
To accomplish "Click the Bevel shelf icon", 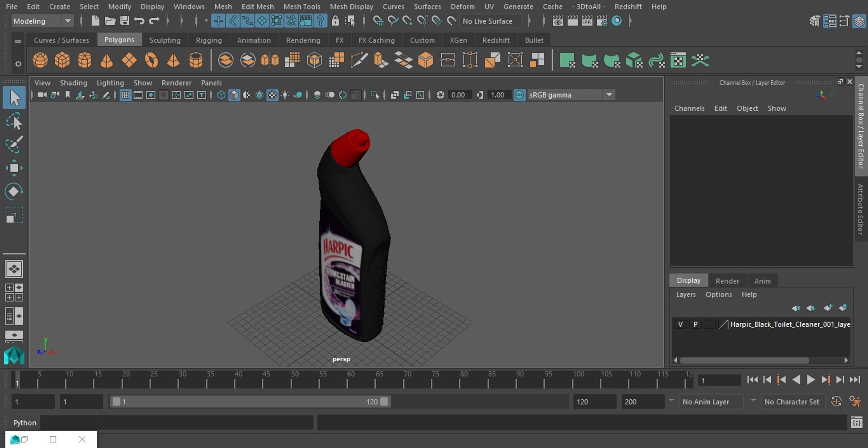I will tap(425, 60).
